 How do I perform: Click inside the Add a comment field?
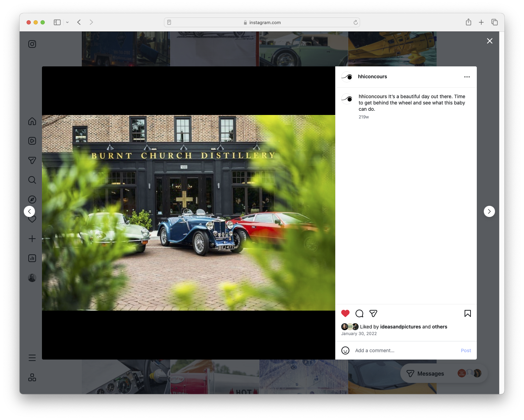point(385,350)
